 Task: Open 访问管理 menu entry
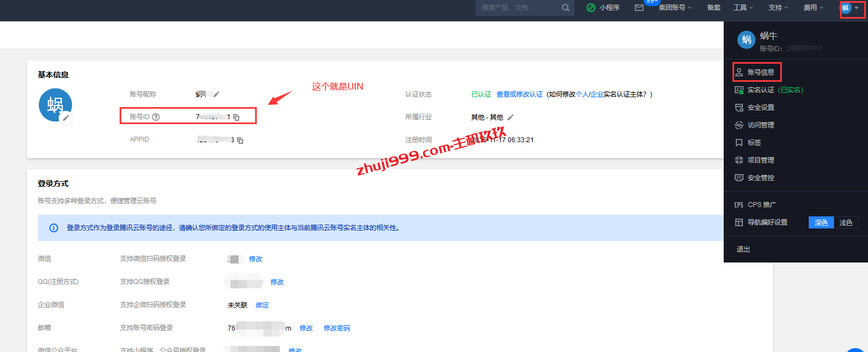761,125
